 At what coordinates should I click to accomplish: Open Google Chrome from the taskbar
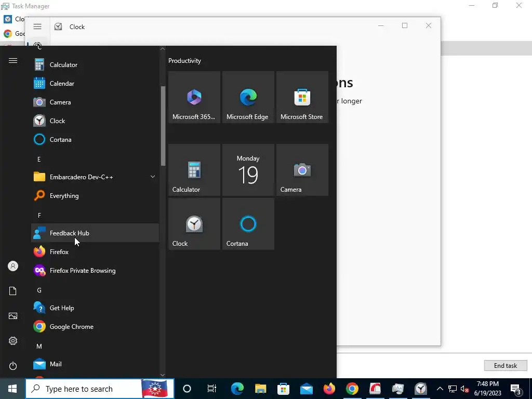coord(352,389)
